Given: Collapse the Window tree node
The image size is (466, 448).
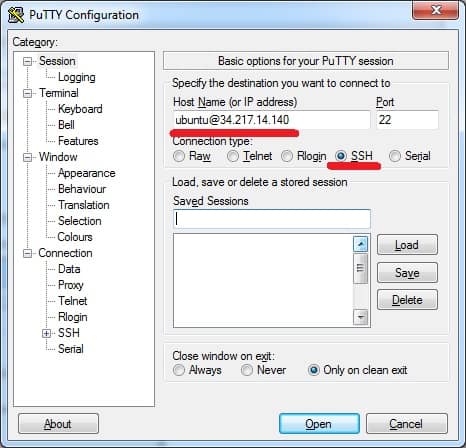Looking at the screenshot, I should pos(27,157).
